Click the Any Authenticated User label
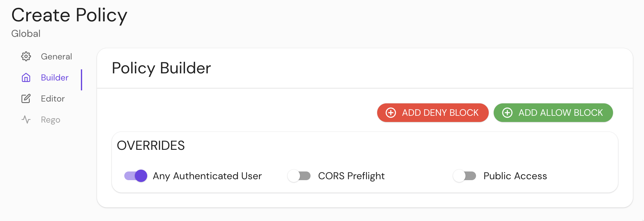The height and width of the screenshot is (221, 644). [x=207, y=176]
